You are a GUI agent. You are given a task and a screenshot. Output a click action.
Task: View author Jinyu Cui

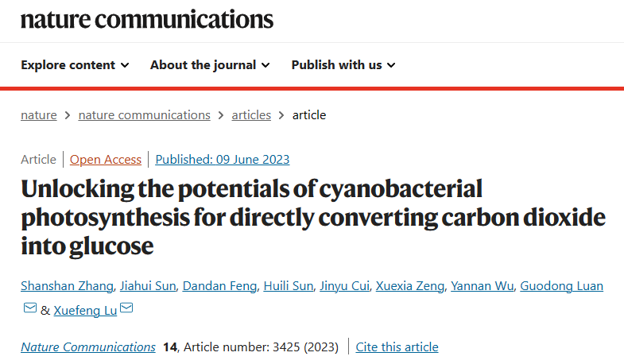pos(345,286)
